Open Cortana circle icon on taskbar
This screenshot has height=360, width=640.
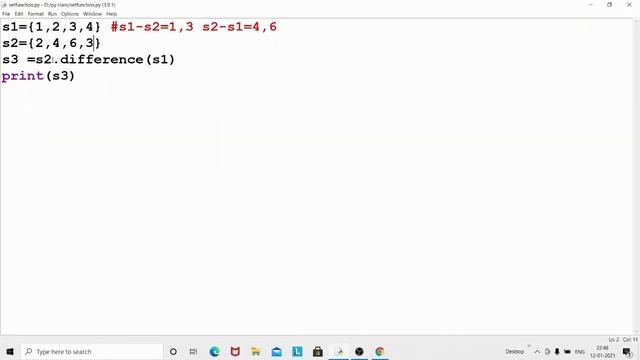click(x=173, y=351)
